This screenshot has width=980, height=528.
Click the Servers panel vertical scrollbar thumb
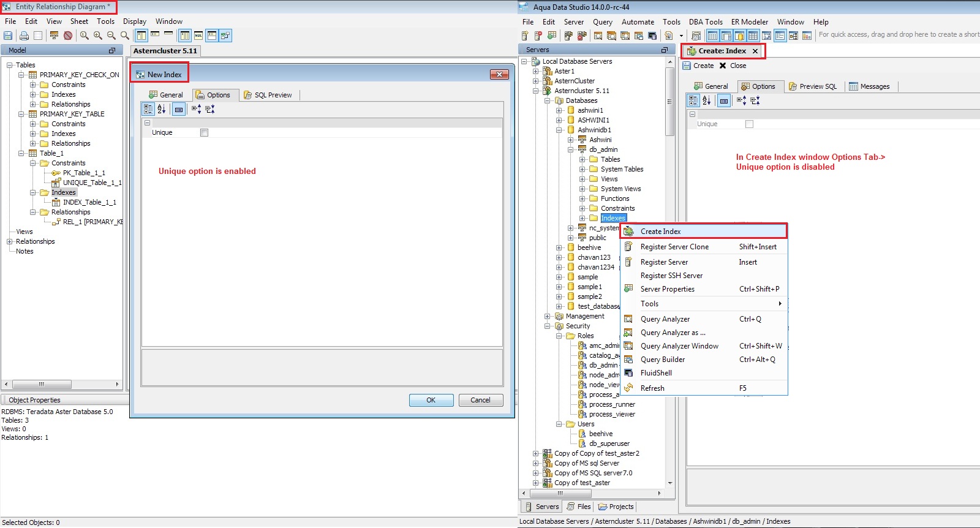point(670,101)
